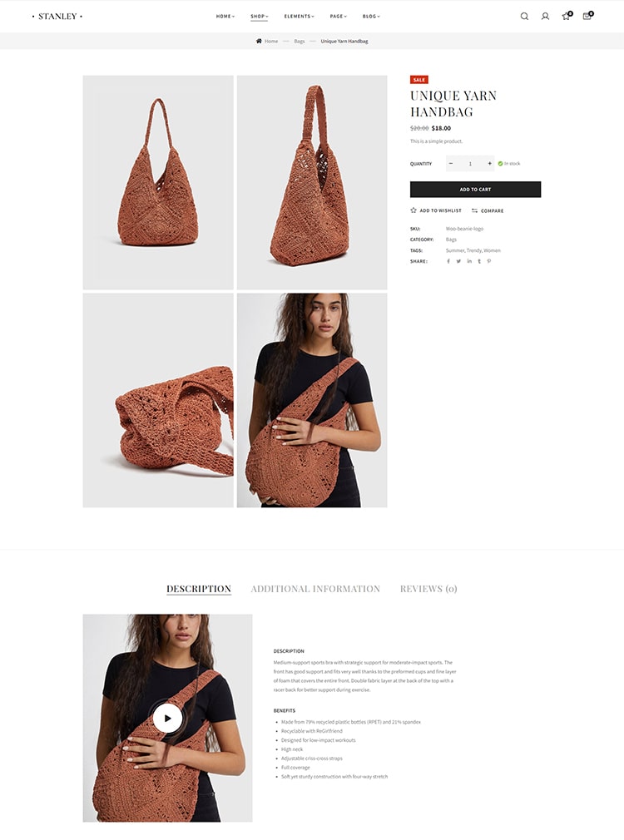Screen dimensions: 624x840
Task: Open the model wearing handbag thumbnail
Action: pyautogui.click(x=312, y=400)
